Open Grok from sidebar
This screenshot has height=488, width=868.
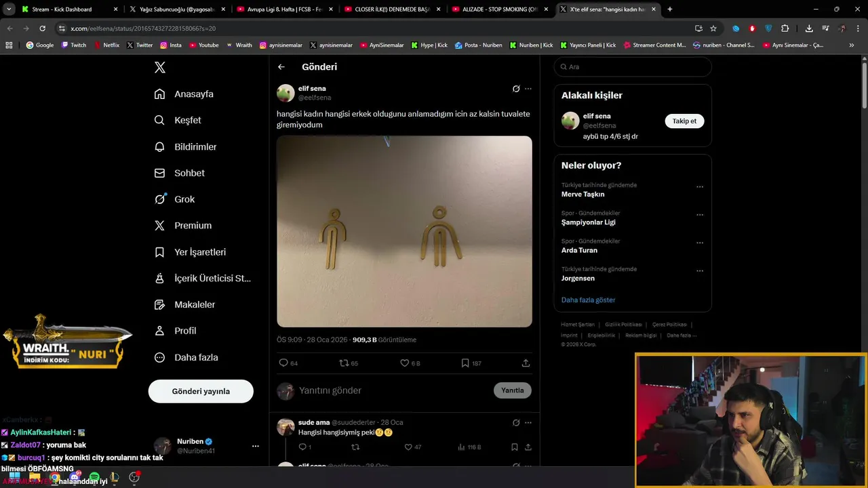[x=174, y=199]
